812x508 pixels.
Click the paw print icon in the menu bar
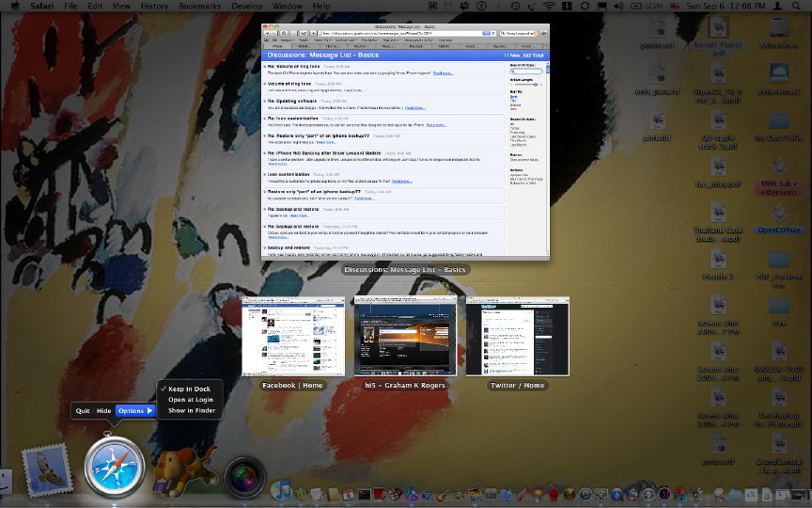(x=464, y=7)
